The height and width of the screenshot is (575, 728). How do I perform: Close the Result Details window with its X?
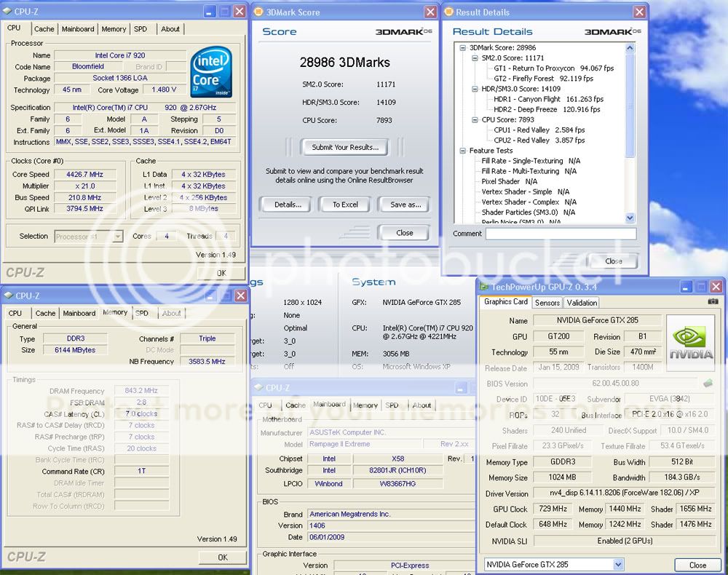639,12
